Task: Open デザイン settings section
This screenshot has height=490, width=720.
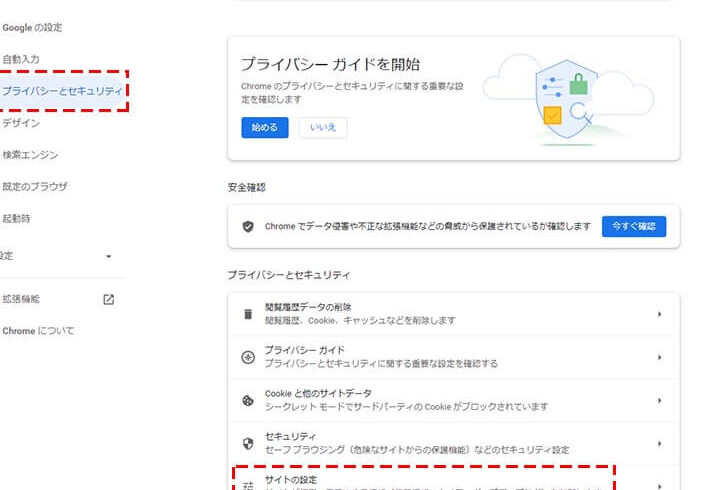Action: tap(21, 123)
